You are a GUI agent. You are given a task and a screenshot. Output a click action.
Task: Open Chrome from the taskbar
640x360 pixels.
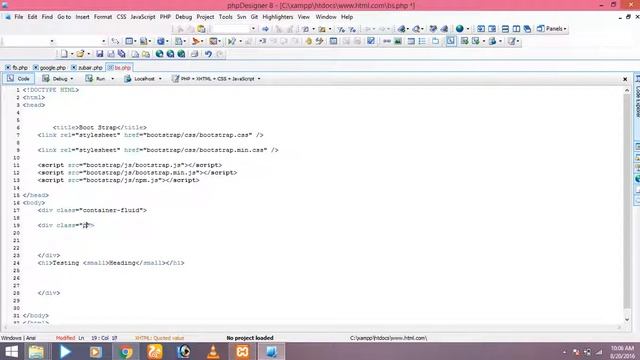coord(125,351)
